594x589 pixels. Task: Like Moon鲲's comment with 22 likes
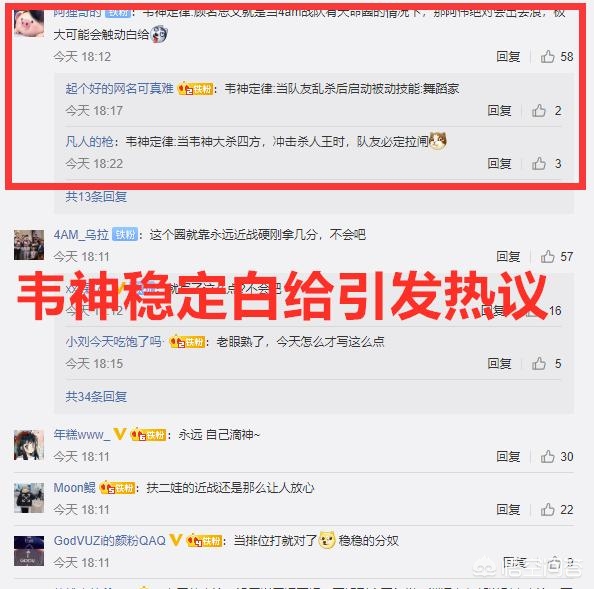click(x=547, y=509)
